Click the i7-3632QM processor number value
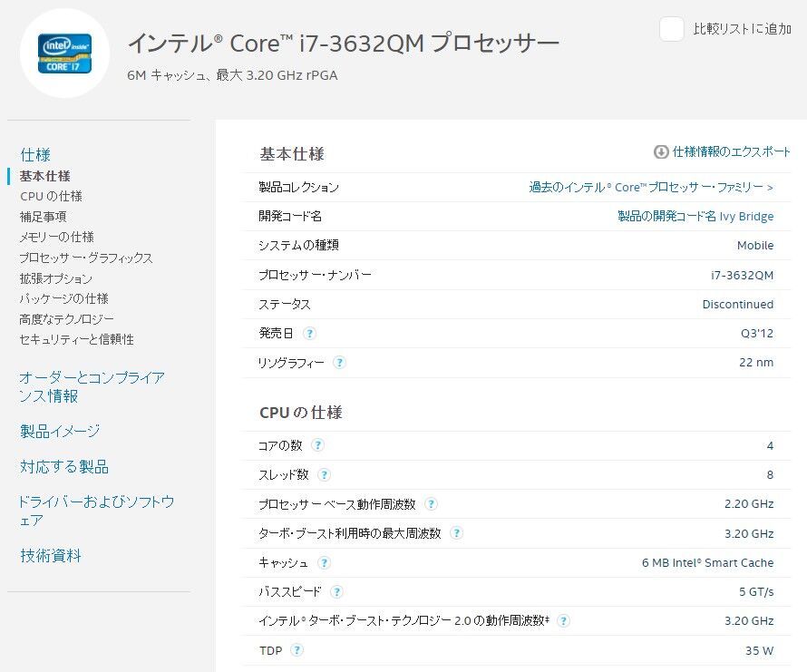Viewport: 807px width, 672px height. (742, 276)
